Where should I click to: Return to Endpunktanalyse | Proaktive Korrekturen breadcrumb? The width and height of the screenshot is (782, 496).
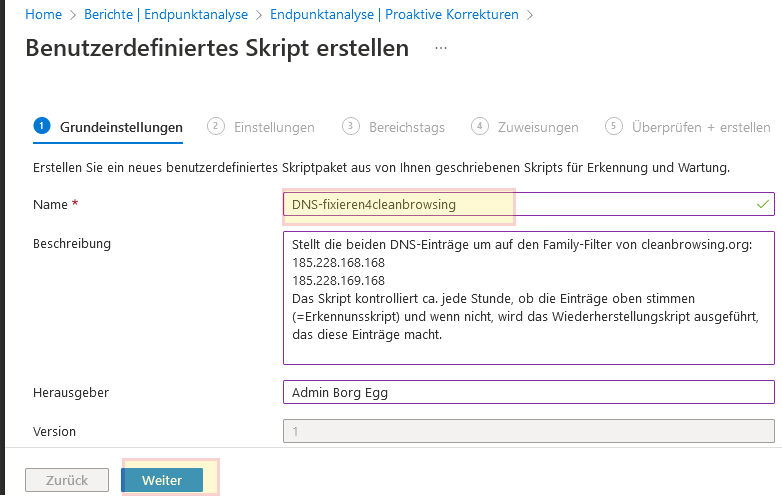coord(394,15)
